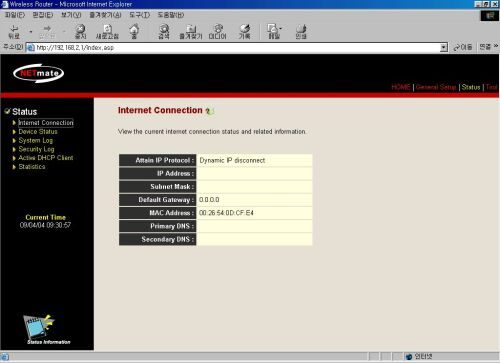Click the URL address input field
500x363 pixels.
(237, 48)
